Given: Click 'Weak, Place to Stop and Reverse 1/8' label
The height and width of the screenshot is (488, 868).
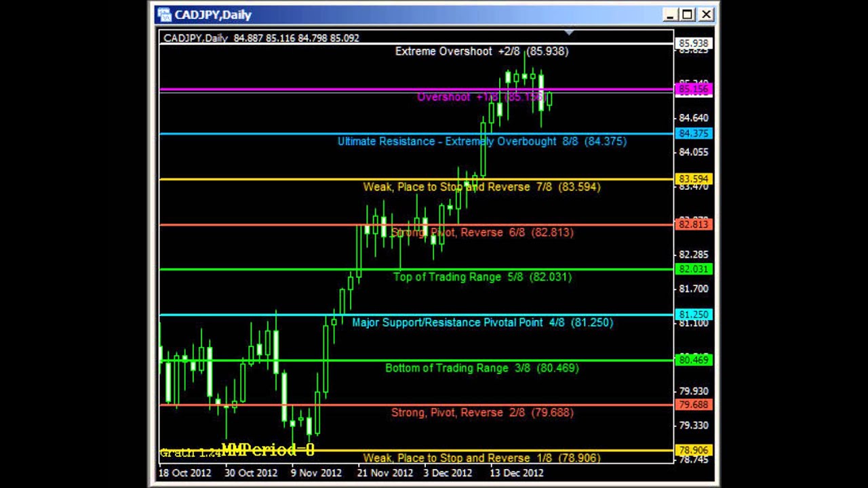Looking at the screenshot, I should 481,458.
